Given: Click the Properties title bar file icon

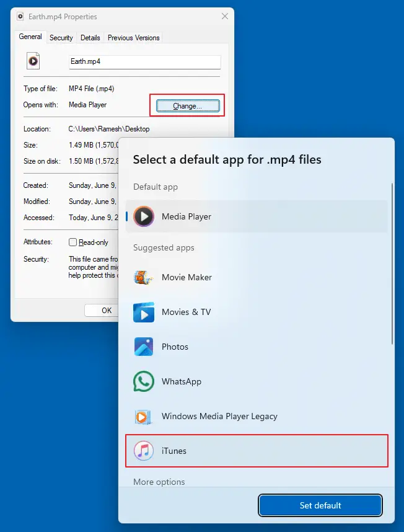Looking at the screenshot, I should tap(20, 16).
